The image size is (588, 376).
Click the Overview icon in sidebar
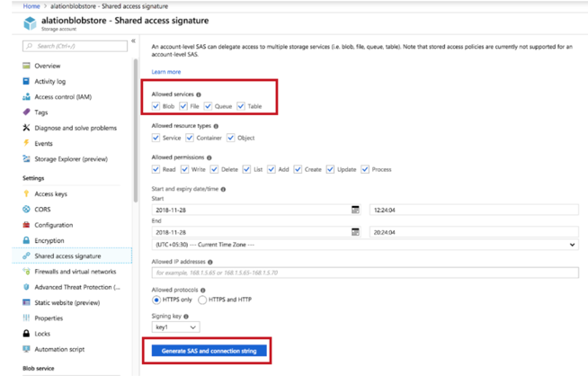[x=26, y=66]
